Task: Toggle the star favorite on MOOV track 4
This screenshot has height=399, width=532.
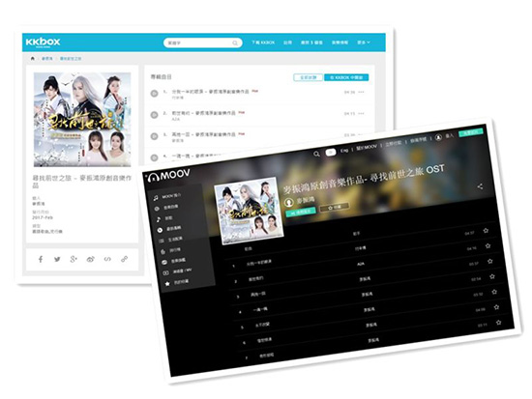Action: 496,307
